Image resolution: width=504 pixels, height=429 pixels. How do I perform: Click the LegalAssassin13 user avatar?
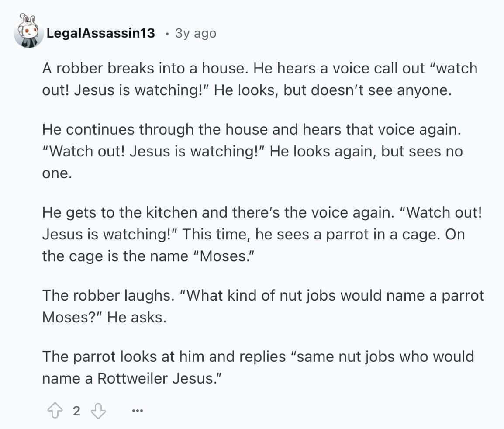(28, 32)
